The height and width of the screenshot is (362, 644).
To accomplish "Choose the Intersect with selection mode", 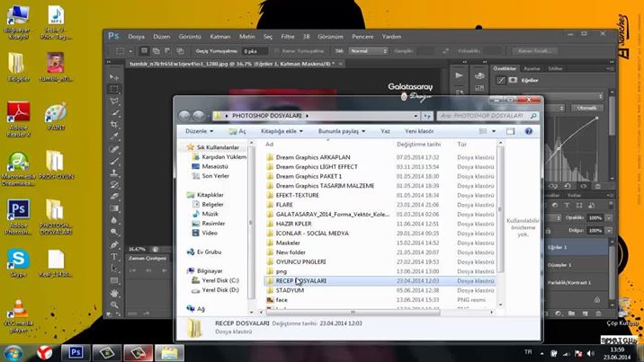I will tap(180, 51).
